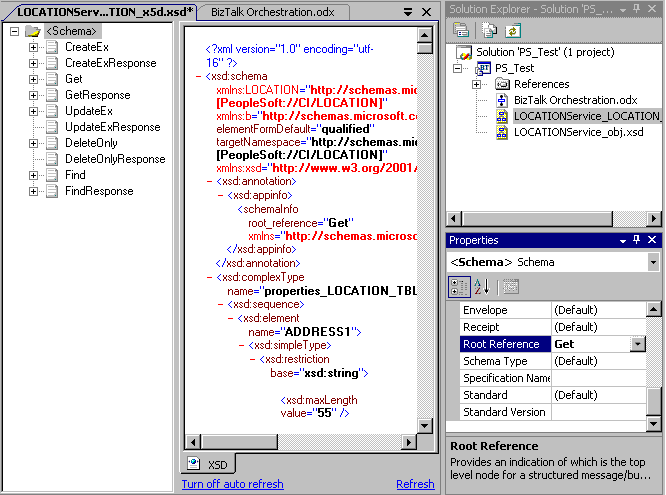666x495 pixels.
Task: Click the LOCATIONService_LOCATION schema file icon
Action: [x=502, y=116]
